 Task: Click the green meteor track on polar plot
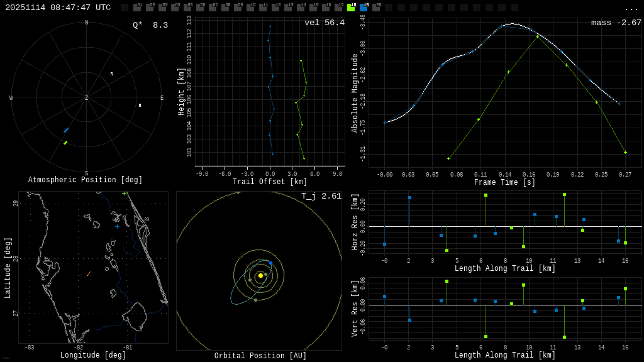65,143
